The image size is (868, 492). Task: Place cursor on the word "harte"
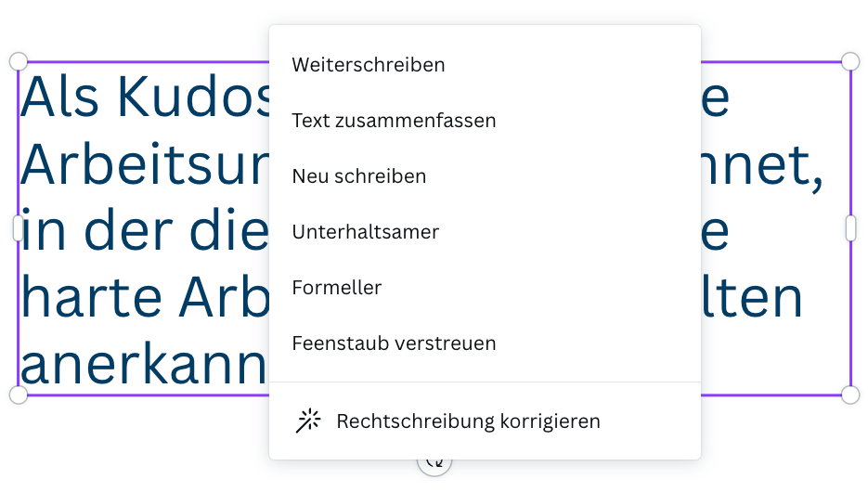point(90,297)
